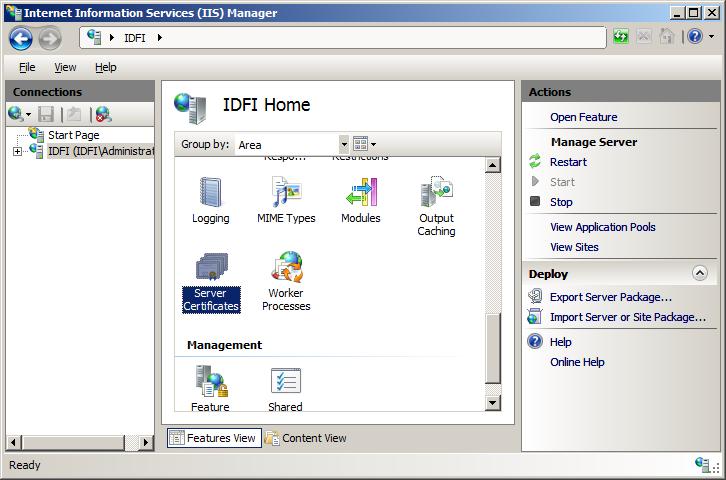Open the Logging feature icon
The height and width of the screenshot is (480, 726).
pos(211,200)
